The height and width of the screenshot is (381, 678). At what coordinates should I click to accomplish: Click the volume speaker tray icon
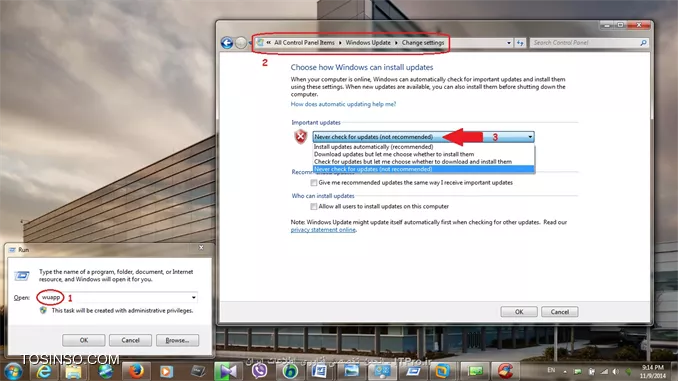tap(615, 371)
